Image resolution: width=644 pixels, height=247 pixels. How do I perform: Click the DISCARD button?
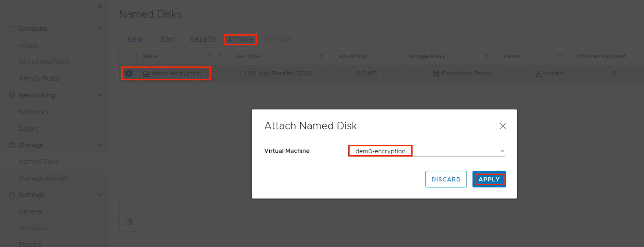click(446, 179)
